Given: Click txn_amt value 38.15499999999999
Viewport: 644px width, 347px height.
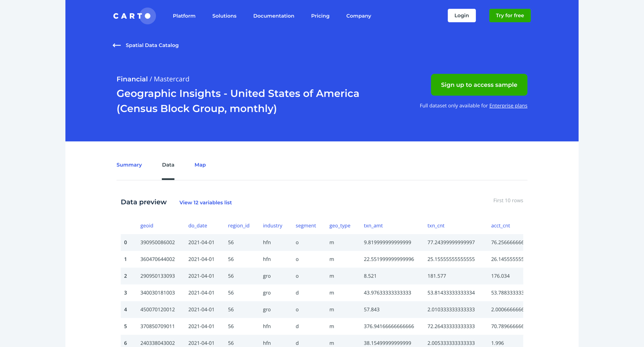Looking at the screenshot, I should [388, 343].
